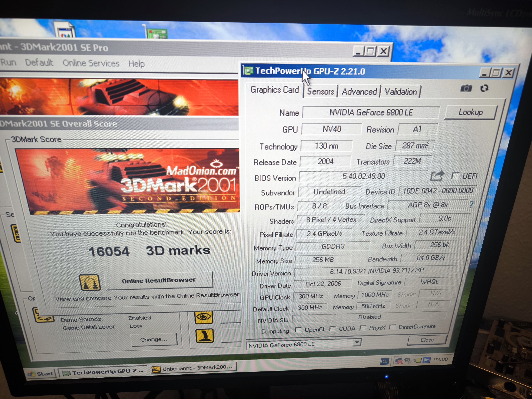This screenshot has height=399, width=532.
Task: Switch to the Sensors tab
Action: coord(320,92)
